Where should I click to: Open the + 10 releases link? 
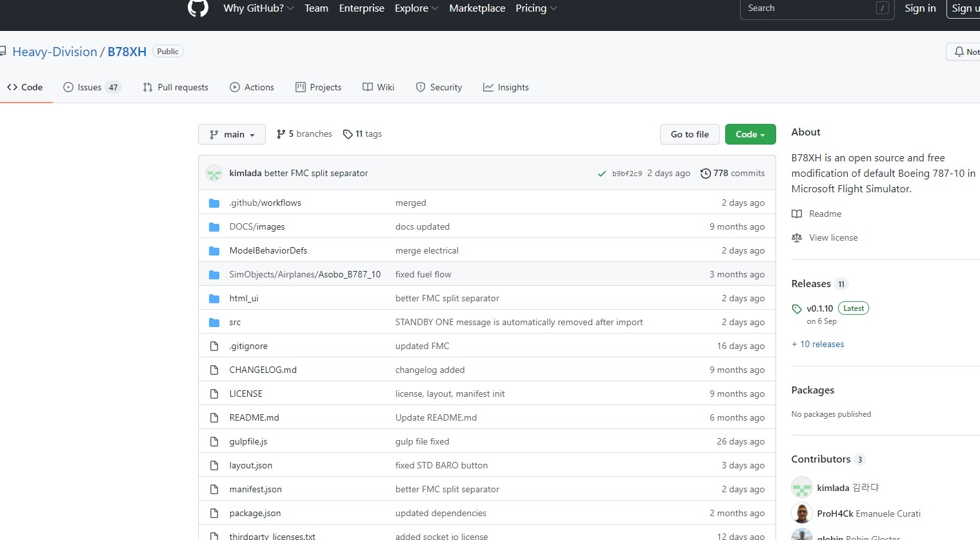point(817,345)
